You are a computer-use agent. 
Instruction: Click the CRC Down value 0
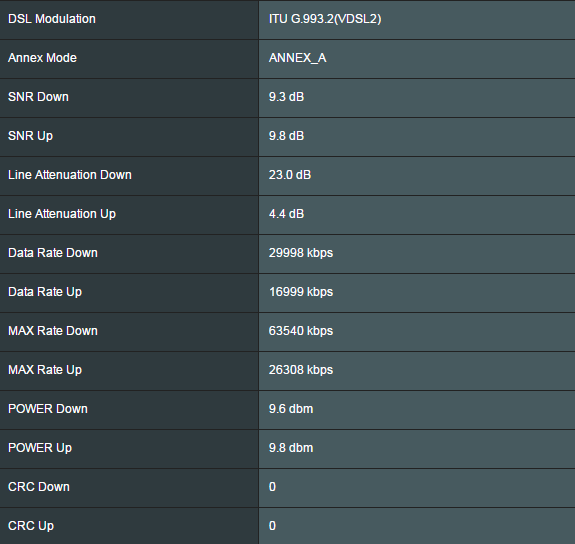point(272,487)
